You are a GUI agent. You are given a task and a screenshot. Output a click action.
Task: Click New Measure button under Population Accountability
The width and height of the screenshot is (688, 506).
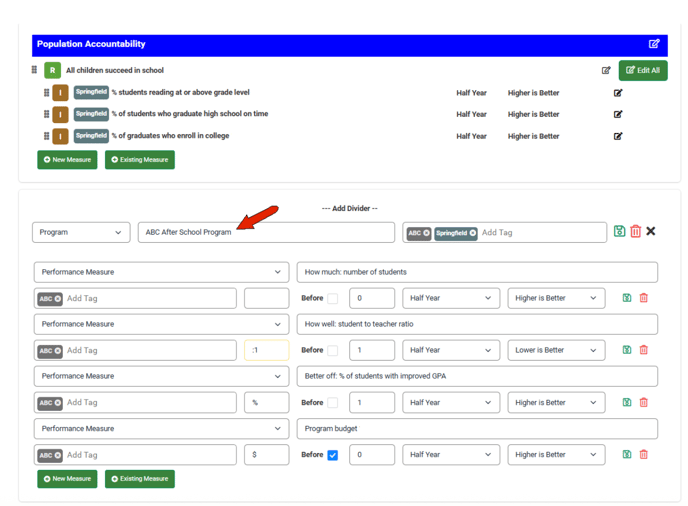tap(67, 160)
